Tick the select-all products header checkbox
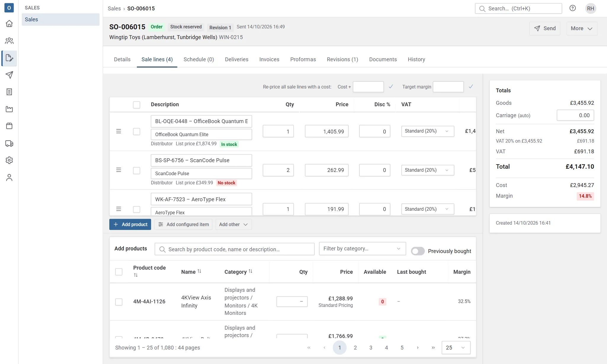The width and height of the screenshot is (607, 364). point(119,272)
